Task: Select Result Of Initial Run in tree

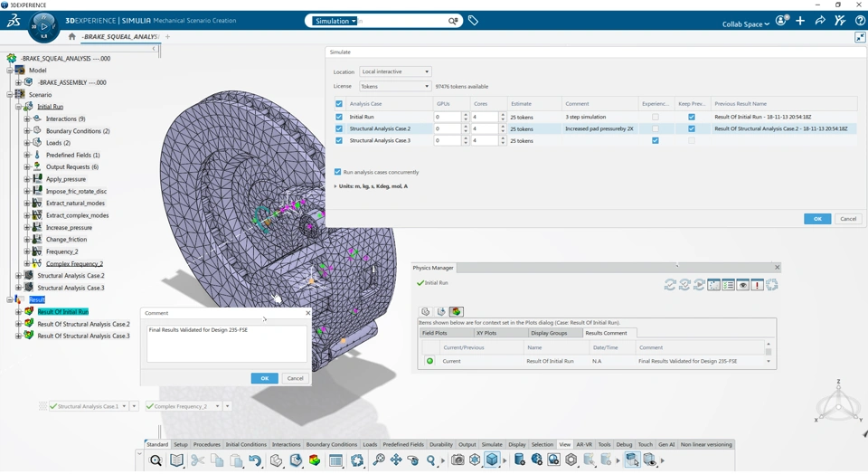Action: (63, 312)
